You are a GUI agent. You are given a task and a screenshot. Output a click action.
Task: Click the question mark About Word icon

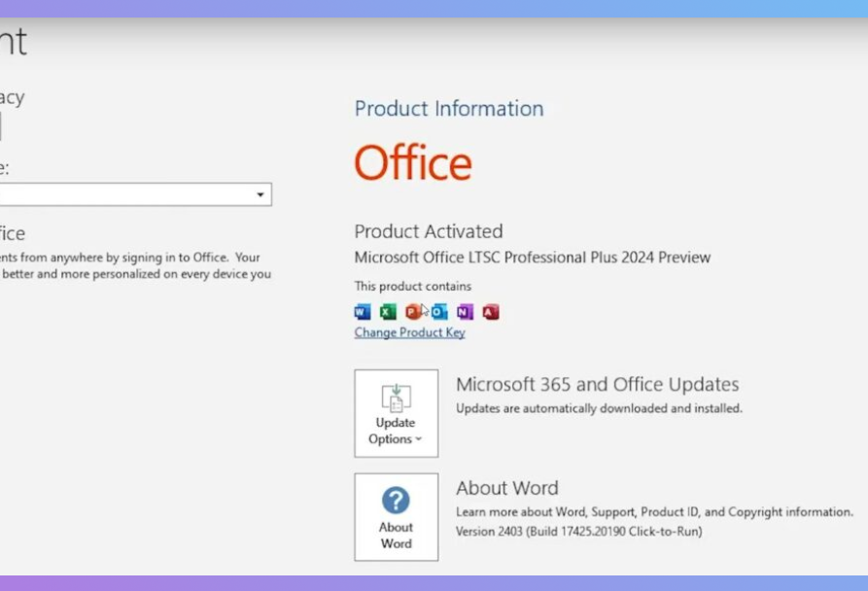396,501
